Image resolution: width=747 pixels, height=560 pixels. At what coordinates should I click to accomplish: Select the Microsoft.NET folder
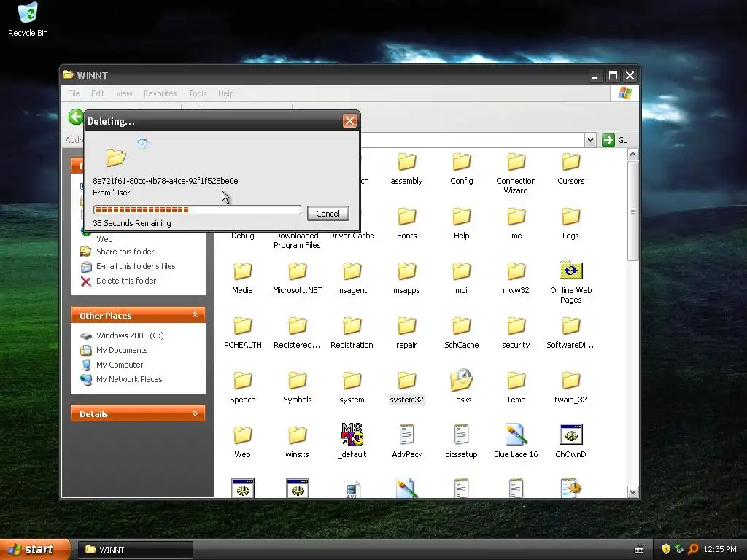[x=298, y=279]
